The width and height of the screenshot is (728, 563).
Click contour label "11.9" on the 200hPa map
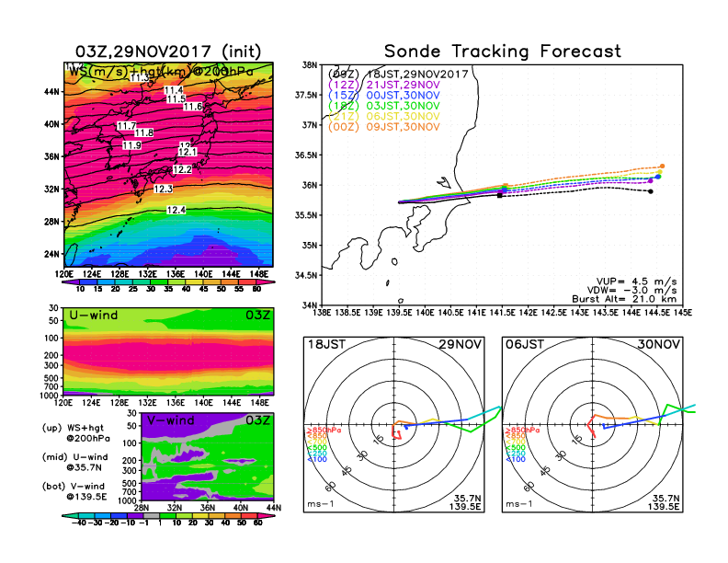pos(131,146)
